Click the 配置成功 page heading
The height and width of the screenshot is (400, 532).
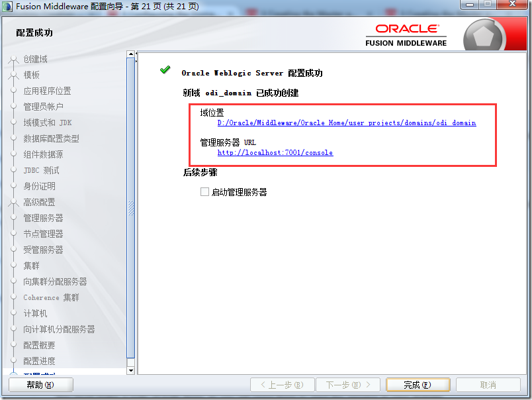click(34, 33)
